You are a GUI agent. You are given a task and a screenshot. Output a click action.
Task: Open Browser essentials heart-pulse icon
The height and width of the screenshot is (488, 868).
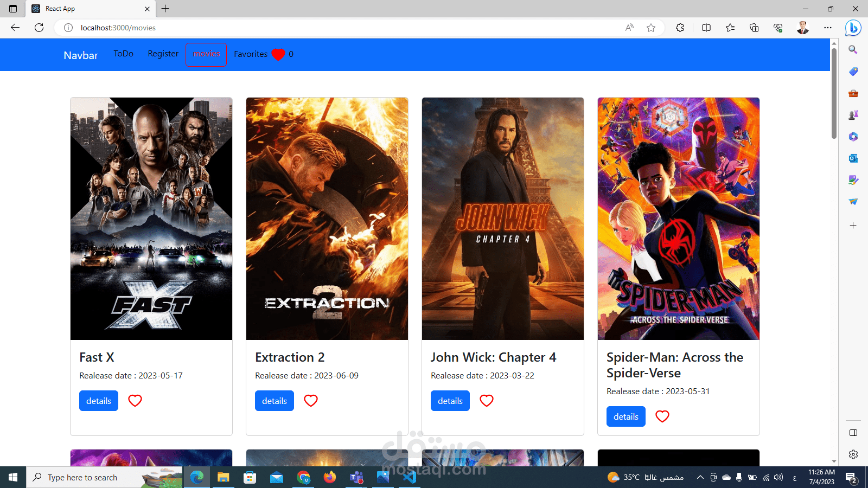(x=778, y=28)
